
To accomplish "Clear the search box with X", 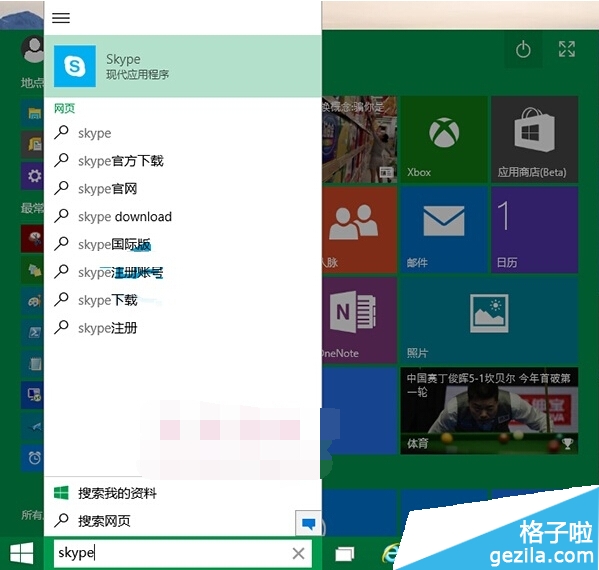I will [x=298, y=553].
